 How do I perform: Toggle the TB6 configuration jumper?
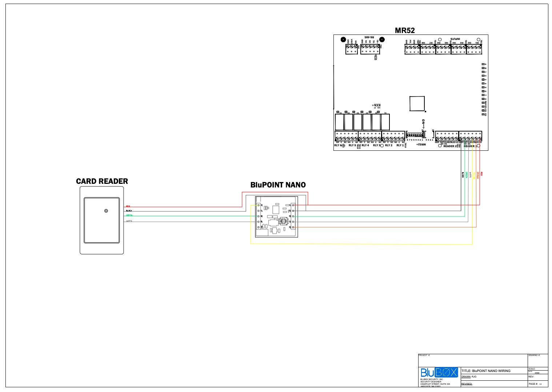coord(376,58)
